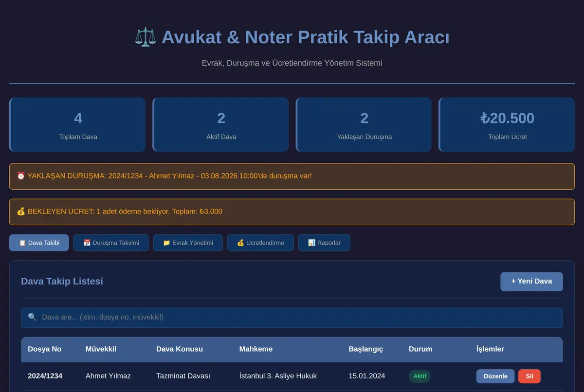Click the Durum column header
The height and width of the screenshot is (392, 584).
420,349
